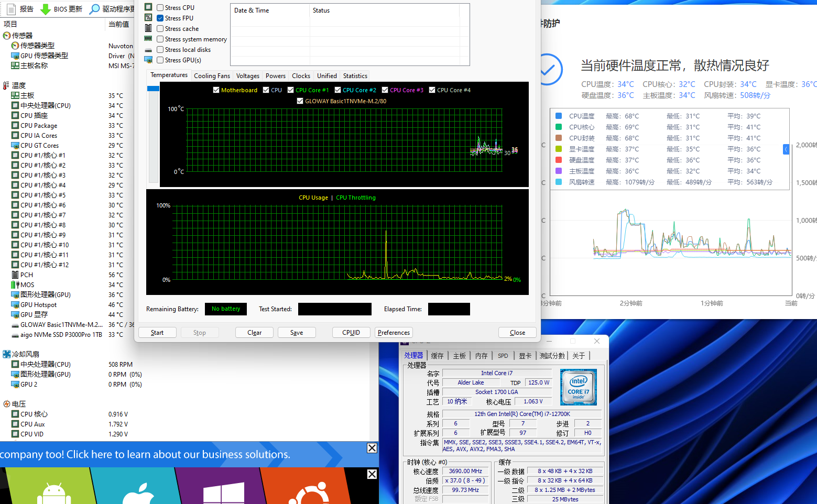Enable the Stress CPU checkbox
The image size is (817, 504).
[x=160, y=8]
